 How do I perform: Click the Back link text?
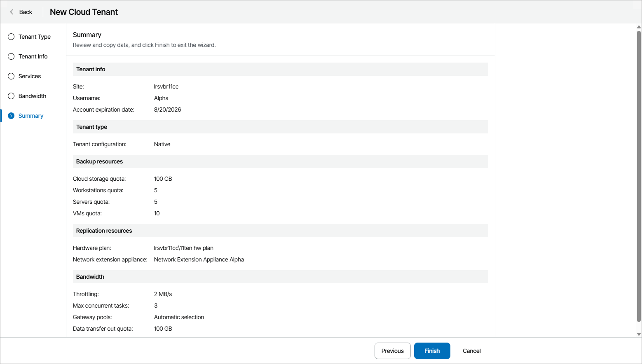click(x=26, y=12)
